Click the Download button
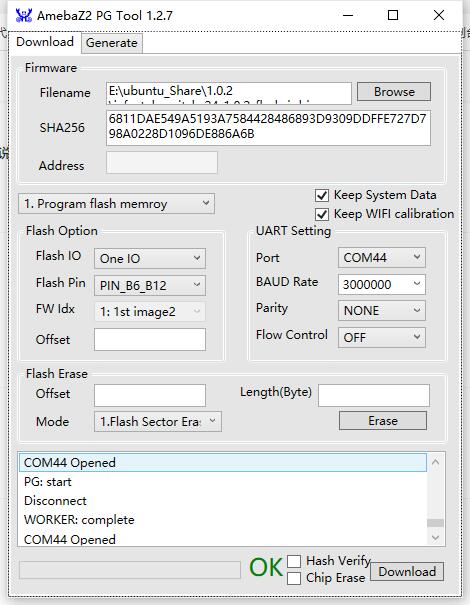Screen dimensions: 470x605 pos(407,571)
